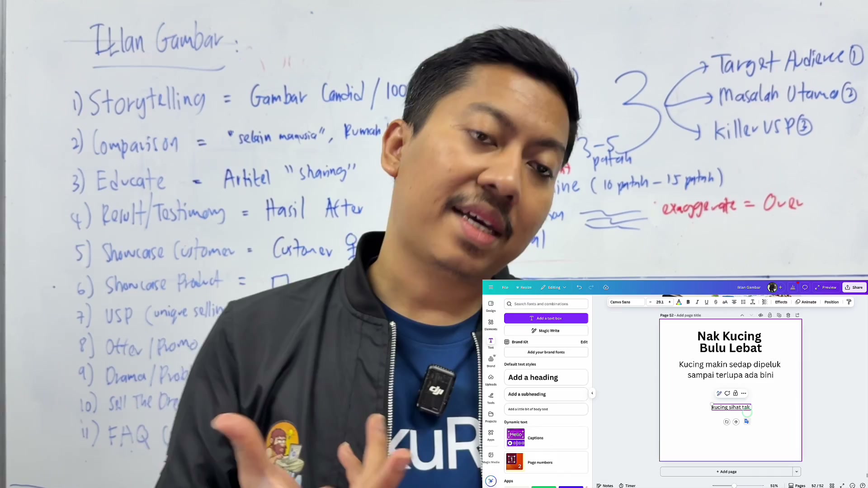Check the cloud save status icon

point(606,287)
